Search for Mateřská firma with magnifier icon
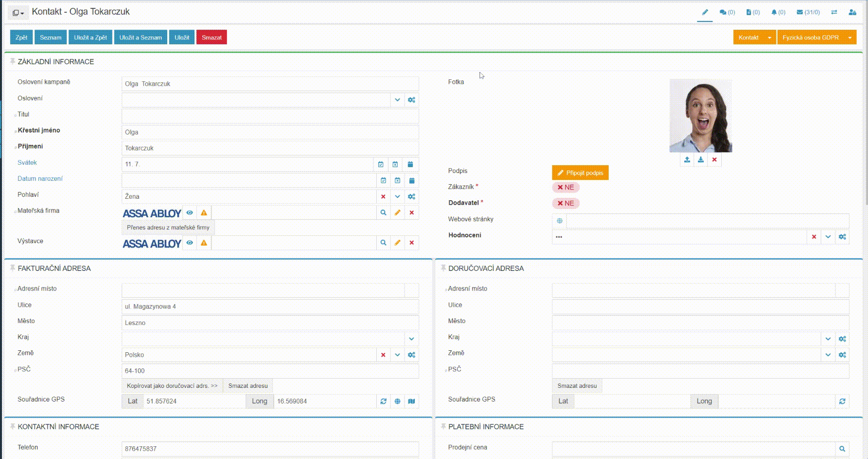 (384, 213)
